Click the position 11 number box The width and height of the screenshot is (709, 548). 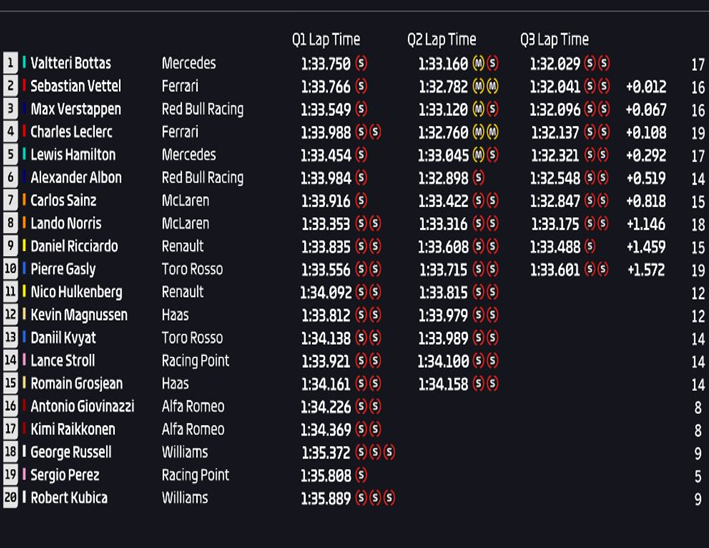11,292
